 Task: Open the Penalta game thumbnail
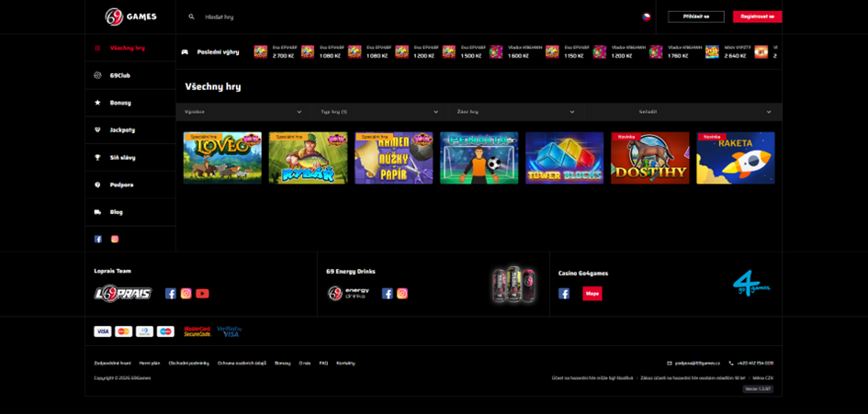(x=479, y=158)
